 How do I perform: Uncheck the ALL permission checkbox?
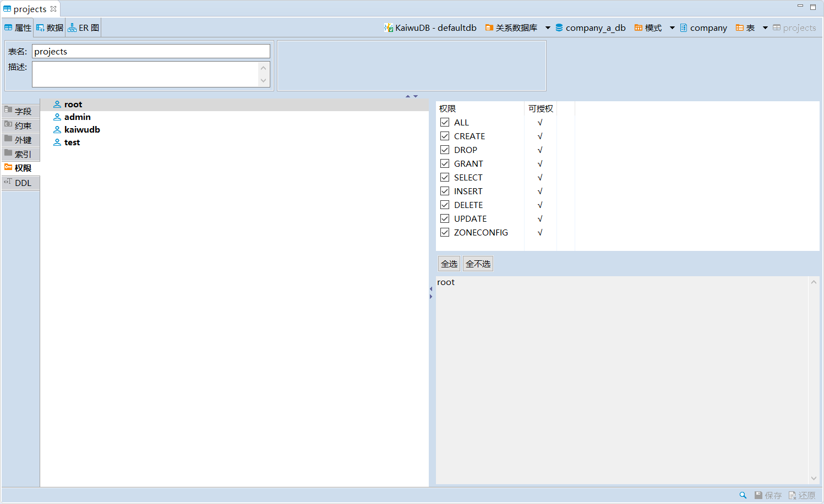[x=445, y=122]
